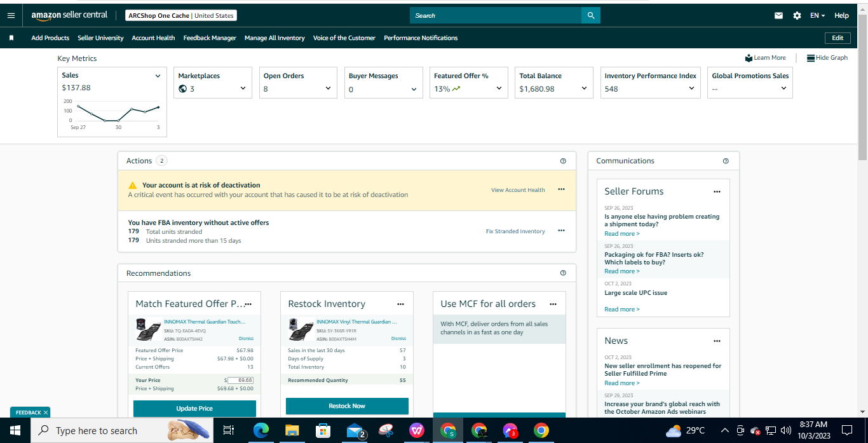Expand the Buyer Messages dropdown
This screenshot has width=868, height=443.
(414, 89)
